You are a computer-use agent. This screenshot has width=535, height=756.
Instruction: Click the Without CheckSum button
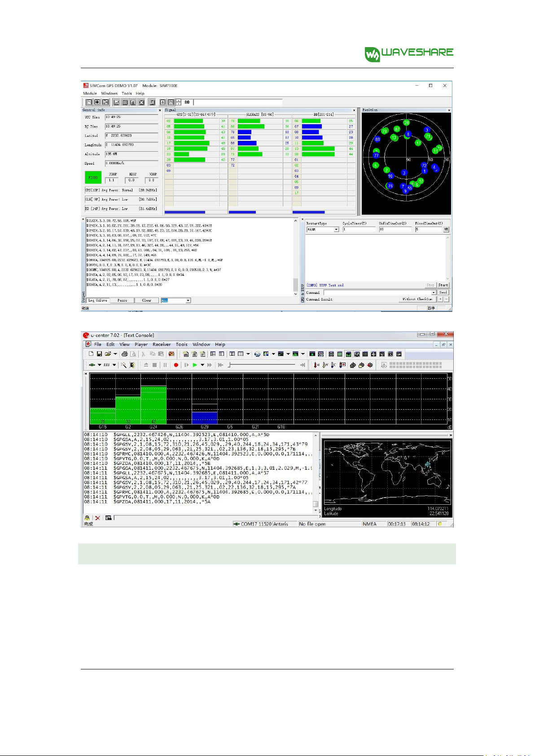417,299
